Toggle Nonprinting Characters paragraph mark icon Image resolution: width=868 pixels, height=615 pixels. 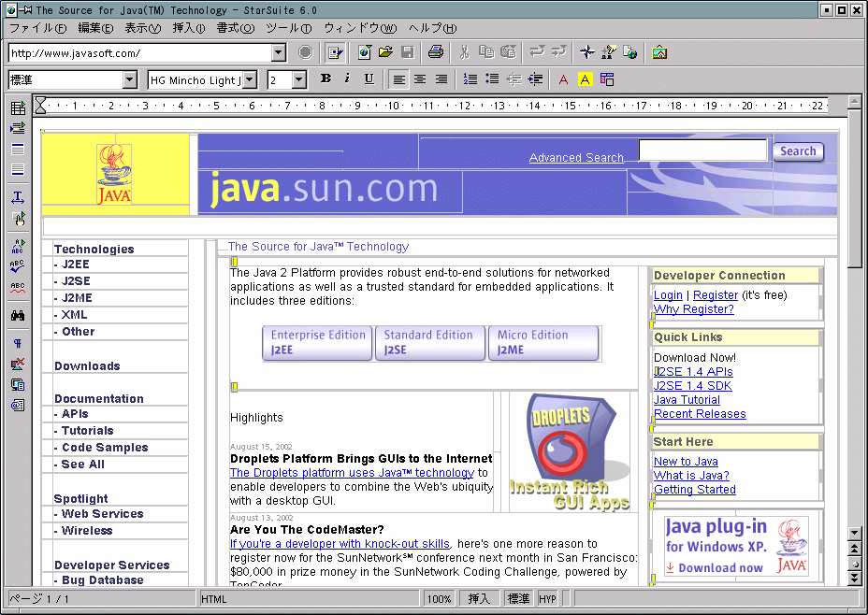pyautogui.click(x=18, y=343)
